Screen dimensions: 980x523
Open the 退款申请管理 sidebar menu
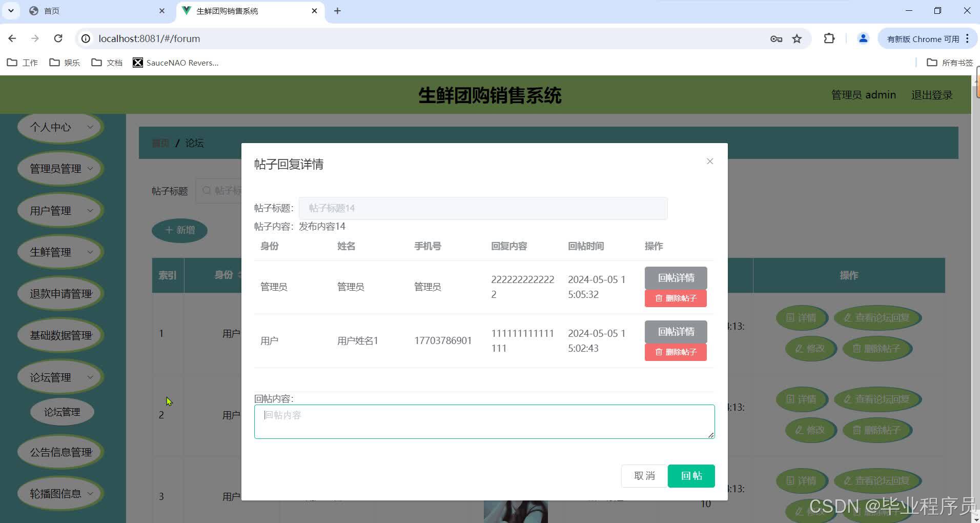pos(60,293)
